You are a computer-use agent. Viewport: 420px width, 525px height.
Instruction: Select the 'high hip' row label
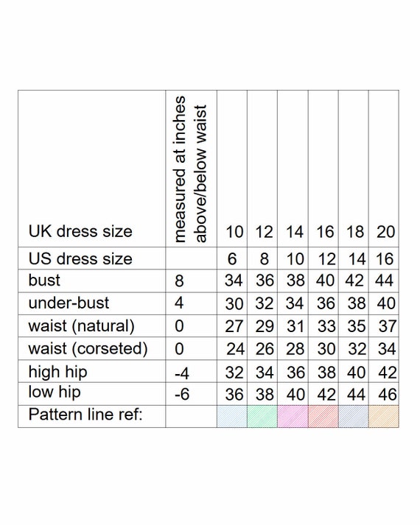coord(57,373)
